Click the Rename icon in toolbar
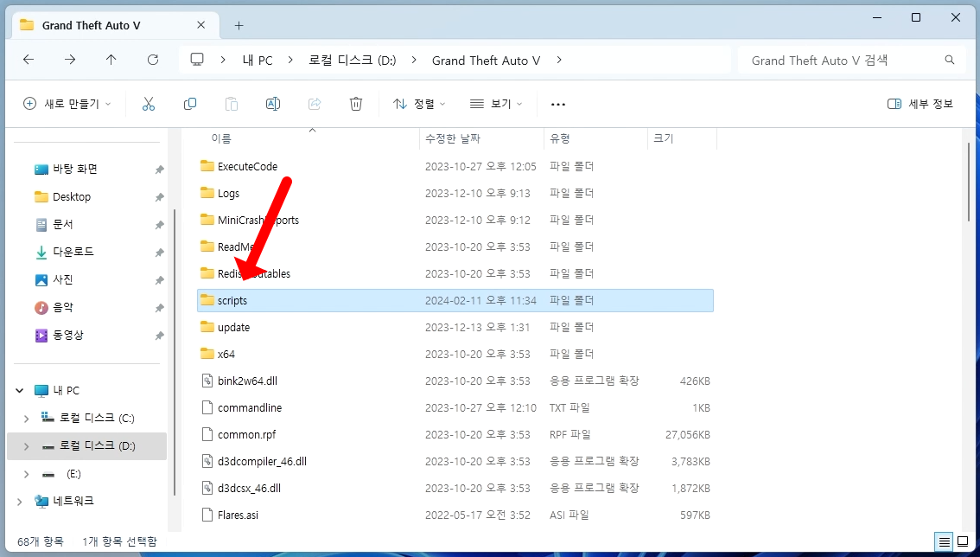Image resolution: width=980 pixels, height=557 pixels. [x=273, y=104]
